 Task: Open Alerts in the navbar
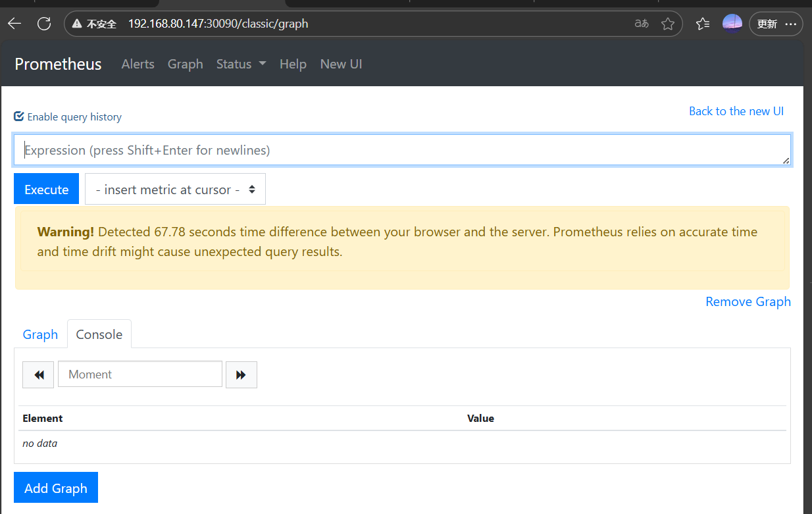point(138,64)
